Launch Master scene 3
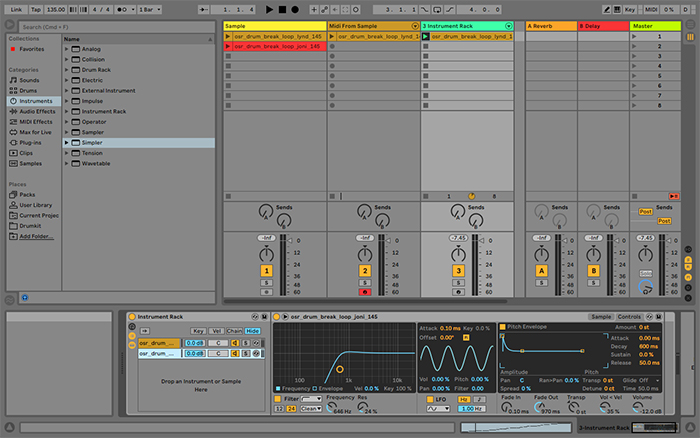Viewport: 700px width, 438px height. point(634,56)
